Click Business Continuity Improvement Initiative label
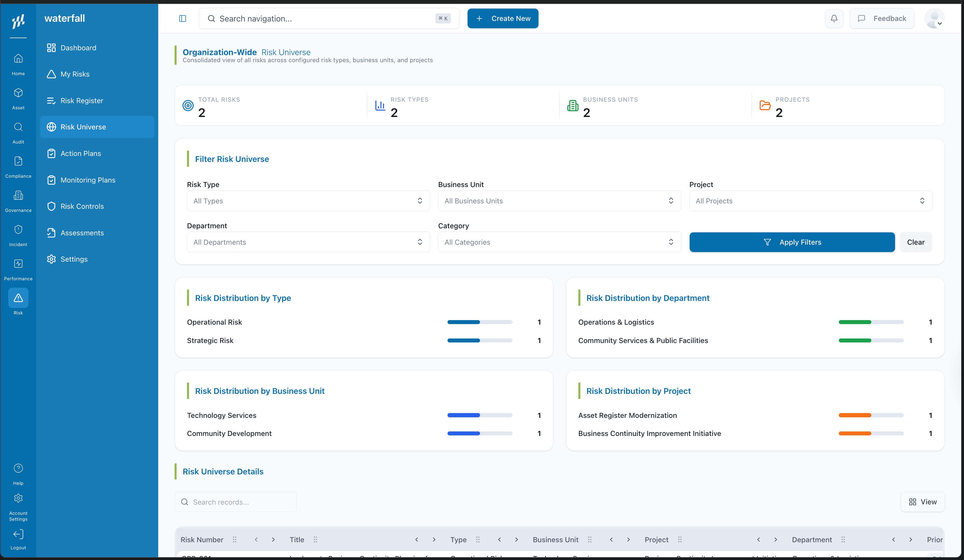Screen dimensions: 964x560 pyautogui.click(x=650, y=433)
